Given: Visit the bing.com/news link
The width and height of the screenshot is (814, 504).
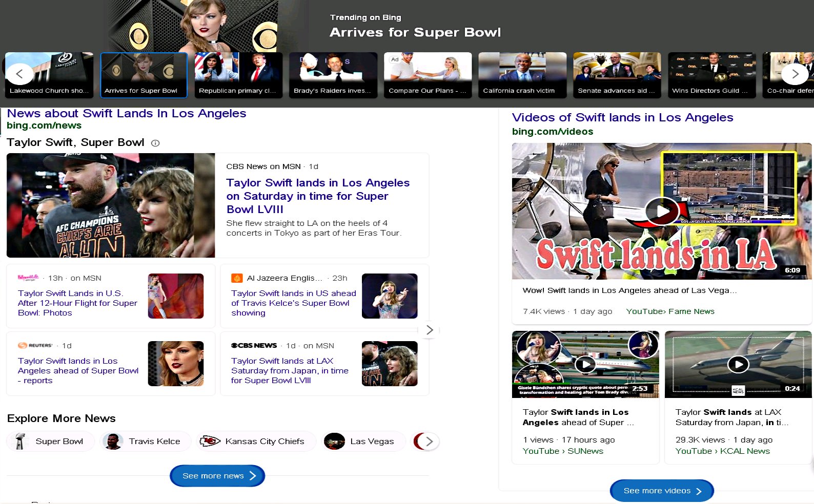Looking at the screenshot, I should 44,125.
